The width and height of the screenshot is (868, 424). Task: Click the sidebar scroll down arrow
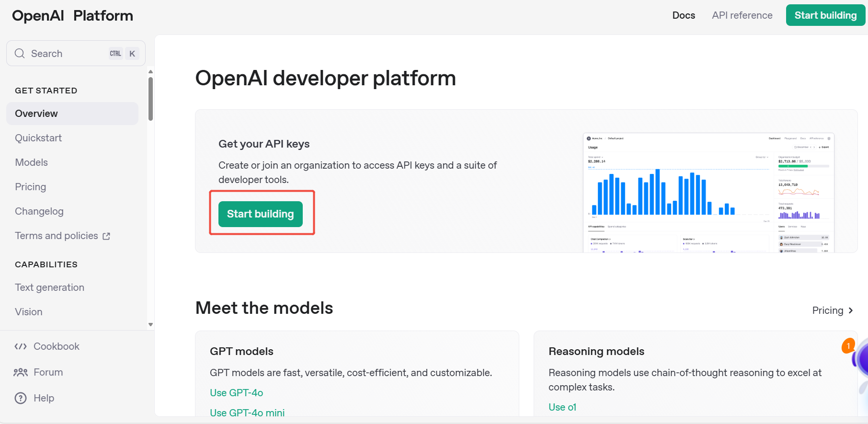click(x=150, y=324)
